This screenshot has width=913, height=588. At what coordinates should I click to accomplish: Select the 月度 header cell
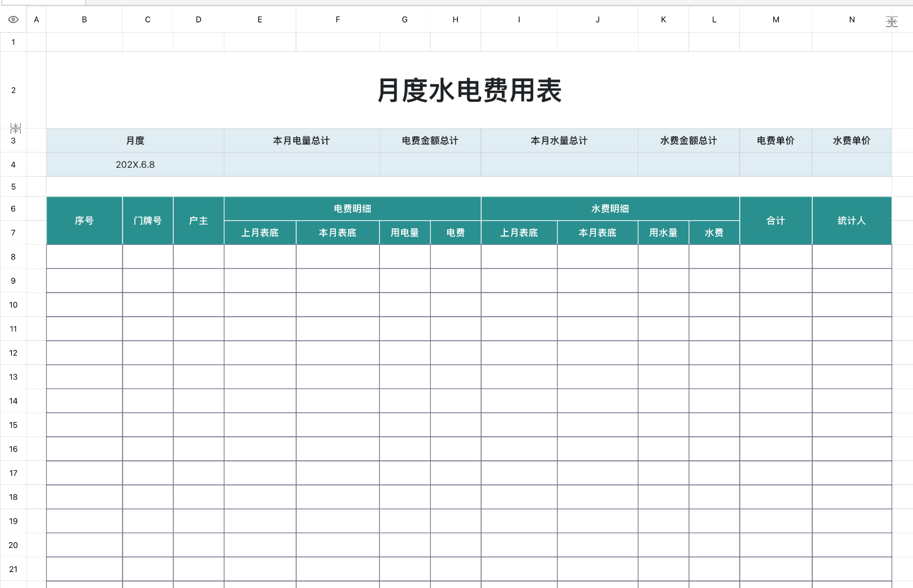tap(135, 140)
